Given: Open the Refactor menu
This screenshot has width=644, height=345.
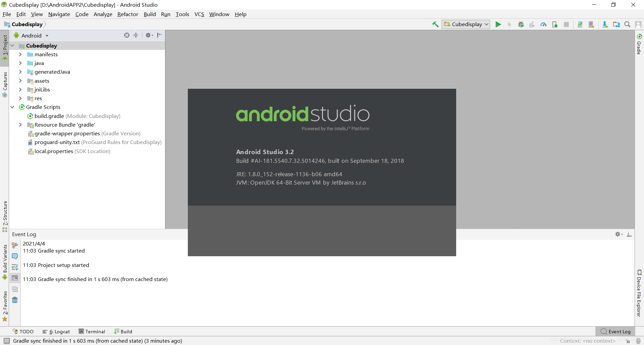Looking at the screenshot, I should pos(128,14).
